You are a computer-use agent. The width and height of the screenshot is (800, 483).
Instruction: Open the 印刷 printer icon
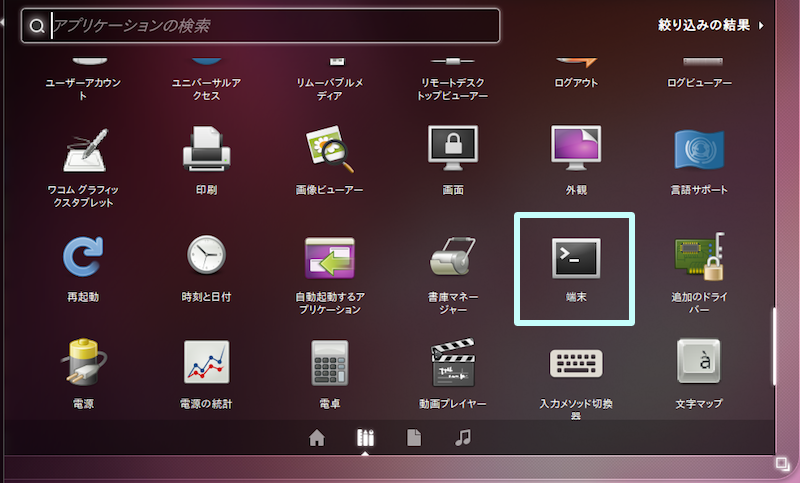coord(207,149)
